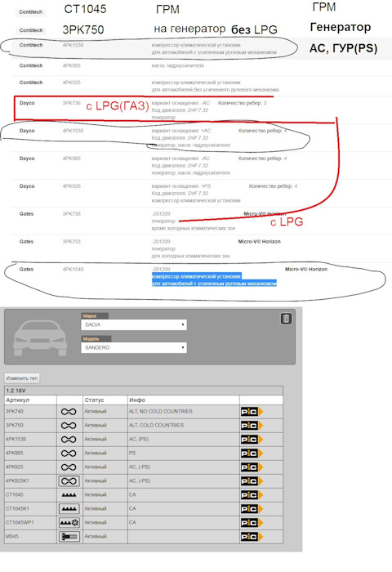Click the Изменить тип button
The width and height of the screenshot is (392, 572).
pos(22,378)
